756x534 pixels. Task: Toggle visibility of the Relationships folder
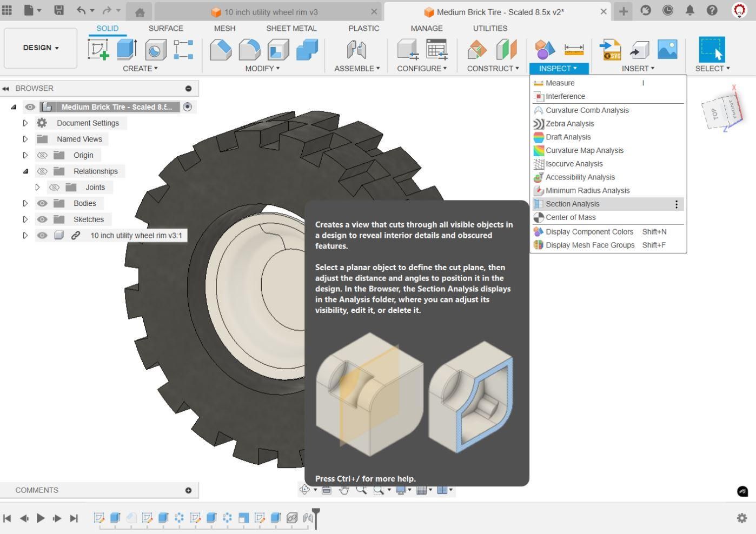[x=42, y=171]
